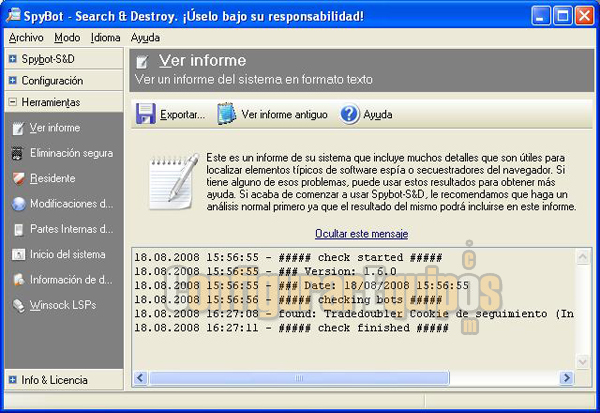Click the Ocultar este mensaje link
This screenshot has width=600, height=413.
(362, 233)
